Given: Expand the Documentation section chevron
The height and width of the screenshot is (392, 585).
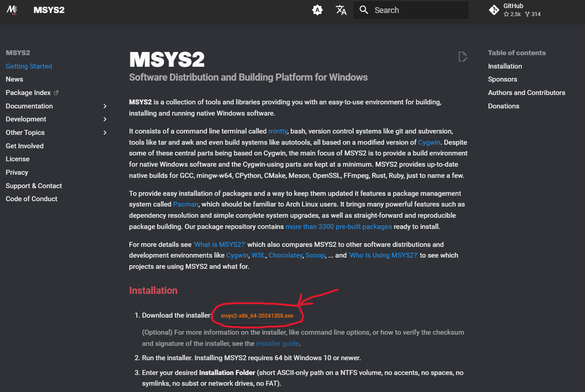Looking at the screenshot, I should coord(105,106).
